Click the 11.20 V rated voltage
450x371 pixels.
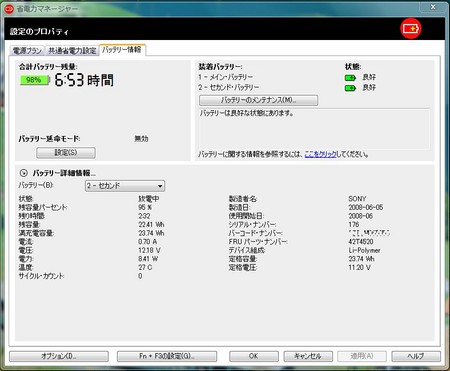coord(360,267)
